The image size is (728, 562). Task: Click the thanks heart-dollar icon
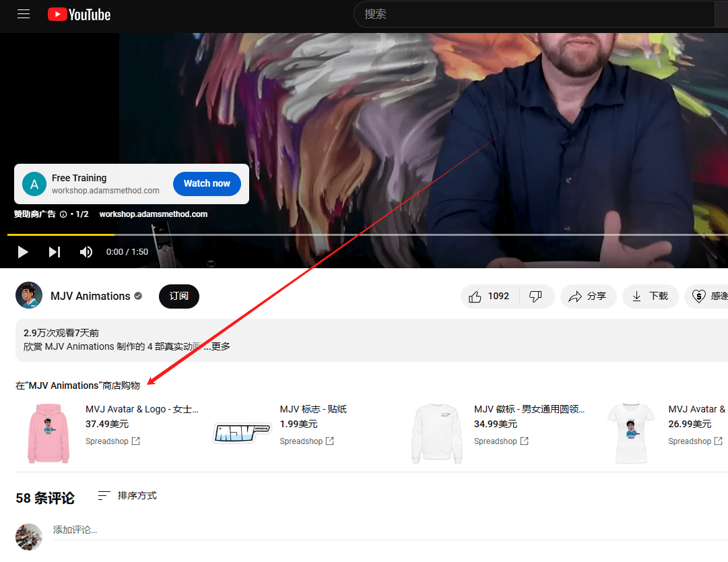tap(699, 296)
